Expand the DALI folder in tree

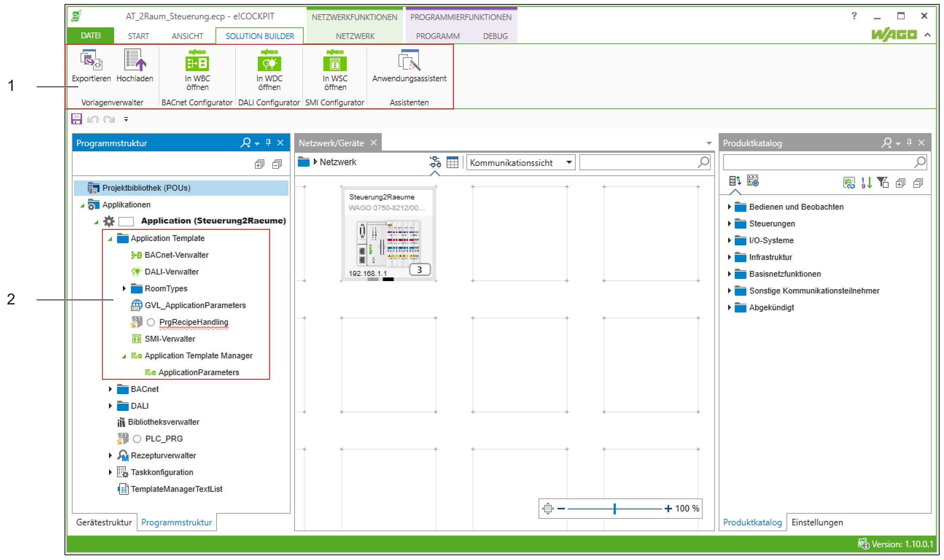tap(110, 406)
